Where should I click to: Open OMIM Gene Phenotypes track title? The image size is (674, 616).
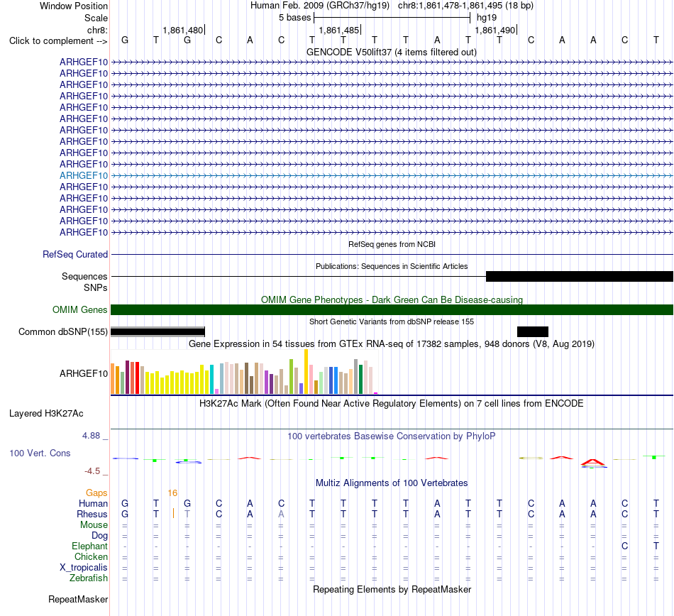392,299
